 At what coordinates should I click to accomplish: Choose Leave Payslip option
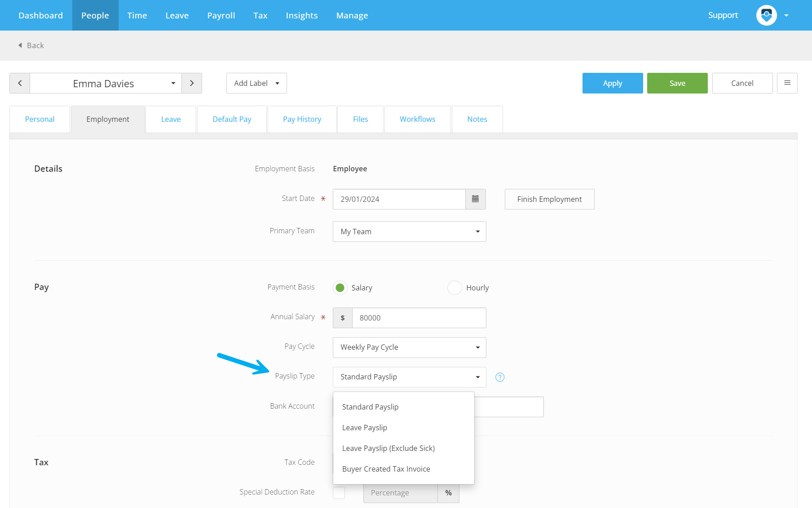[x=403, y=428]
